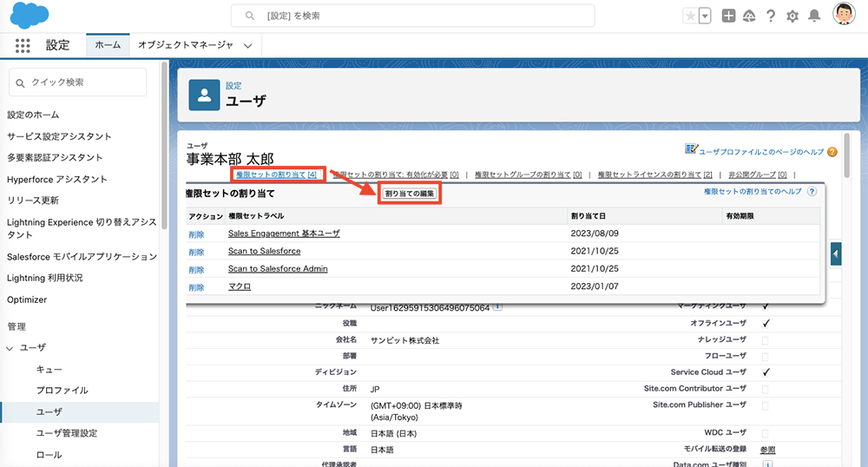Open 多要素認証アシスタント in sidebar
Viewport: 868px width, 467px height.
coord(55,157)
